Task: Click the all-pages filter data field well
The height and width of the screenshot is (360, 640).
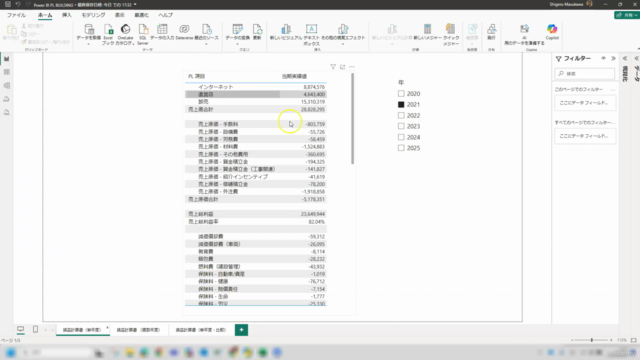Action: (x=585, y=136)
